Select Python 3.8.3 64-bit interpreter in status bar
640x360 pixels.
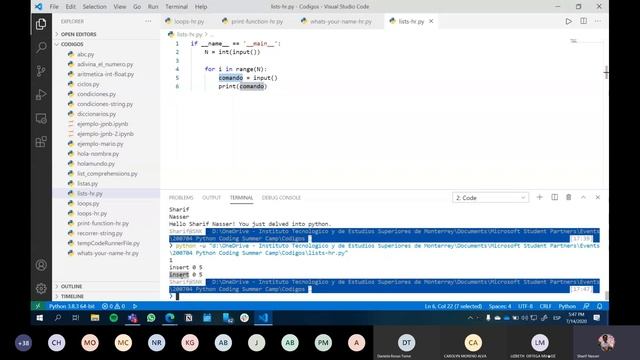(x=72, y=306)
